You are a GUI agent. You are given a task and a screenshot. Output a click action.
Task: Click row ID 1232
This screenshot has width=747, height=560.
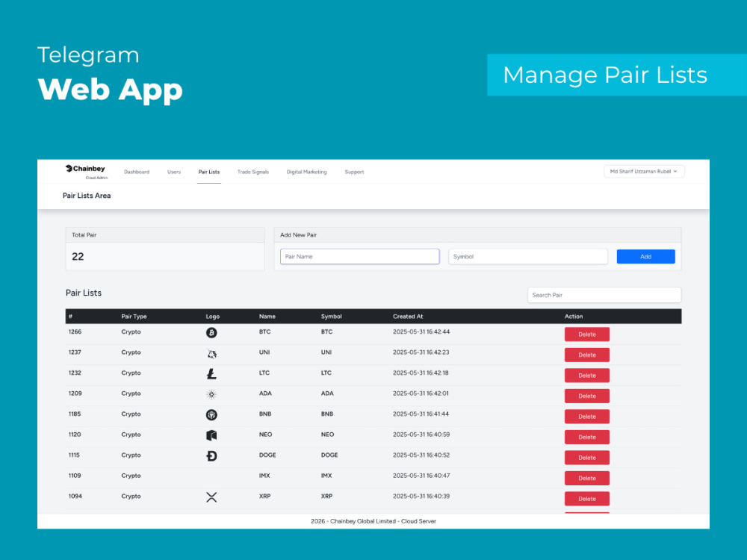(x=75, y=373)
